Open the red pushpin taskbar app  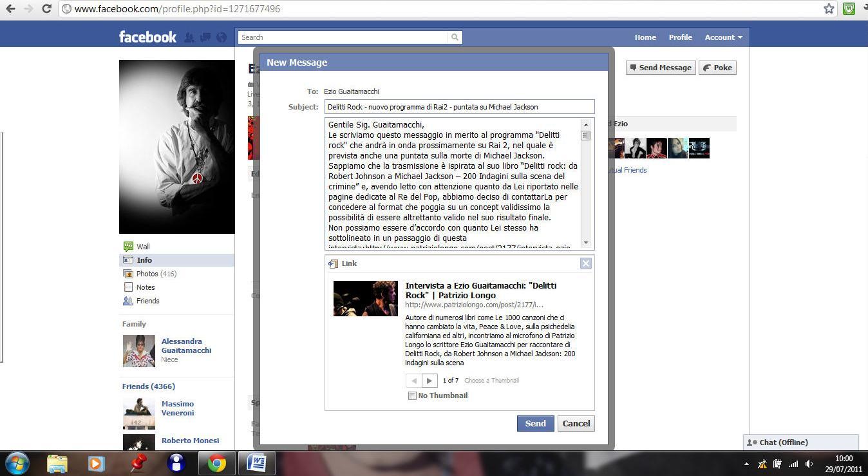[138, 463]
